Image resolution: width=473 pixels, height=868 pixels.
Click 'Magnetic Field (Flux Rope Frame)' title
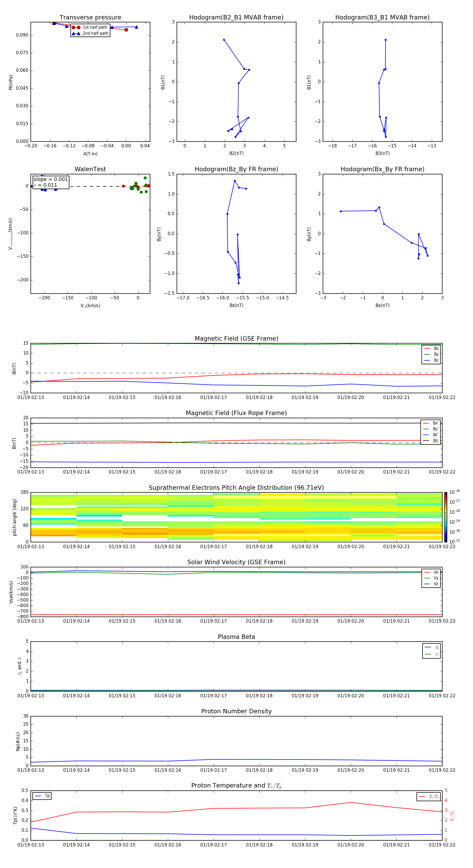tap(236, 413)
